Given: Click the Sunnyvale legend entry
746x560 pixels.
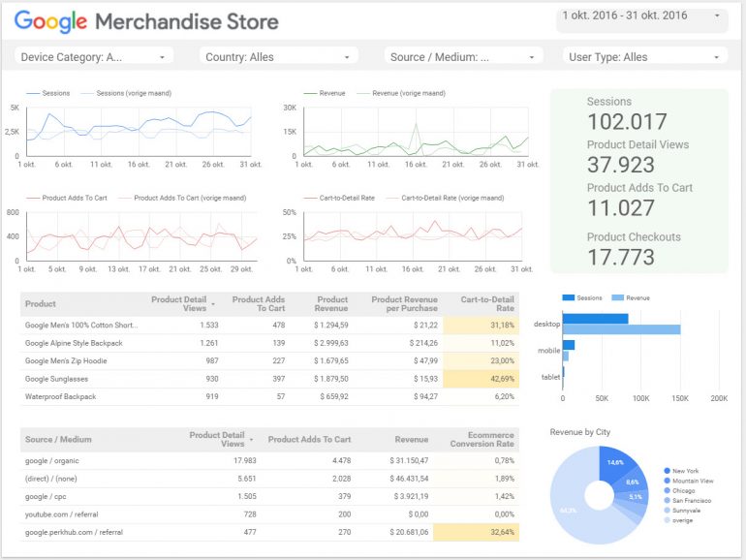Looking at the screenshot, I should [x=682, y=511].
